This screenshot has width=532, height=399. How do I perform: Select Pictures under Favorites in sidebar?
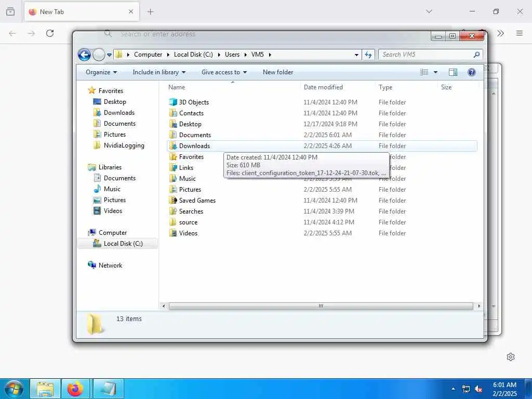pyautogui.click(x=110, y=135)
